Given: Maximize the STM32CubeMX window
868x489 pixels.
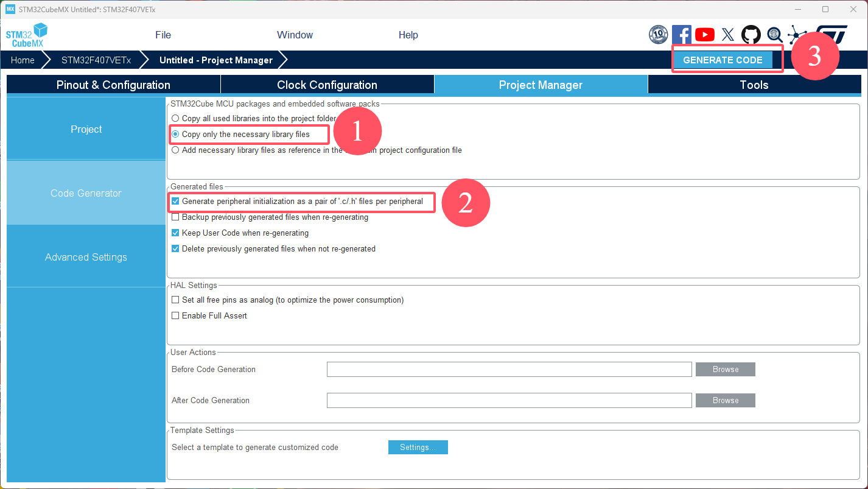Looking at the screenshot, I should [825, 9].
